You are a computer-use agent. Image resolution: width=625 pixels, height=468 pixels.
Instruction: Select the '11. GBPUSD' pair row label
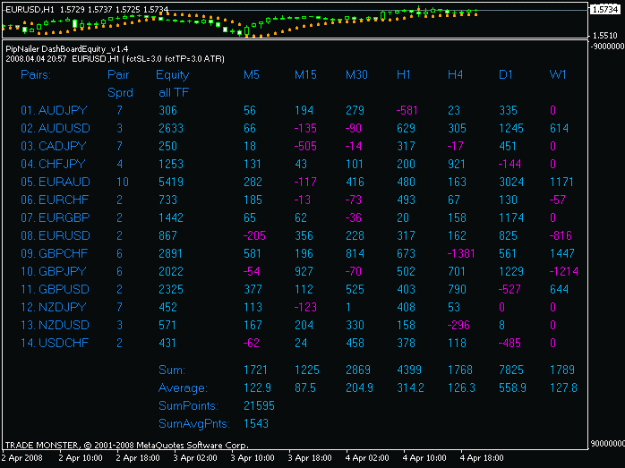coord(55,289)
